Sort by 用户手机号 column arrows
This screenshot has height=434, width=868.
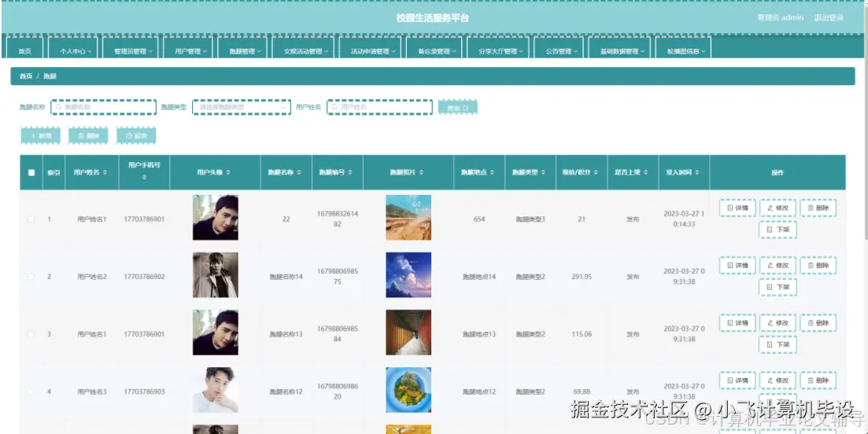(x=145, y=178)
